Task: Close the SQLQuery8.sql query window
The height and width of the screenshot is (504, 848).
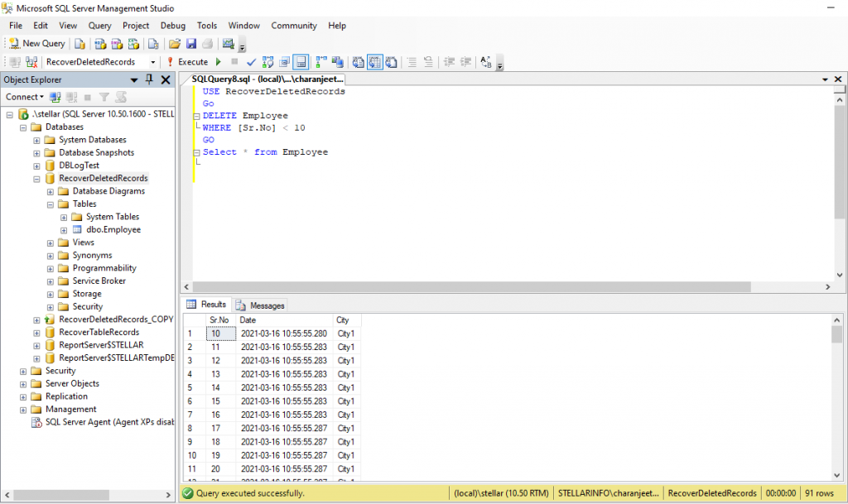Action: coord(838,79)
